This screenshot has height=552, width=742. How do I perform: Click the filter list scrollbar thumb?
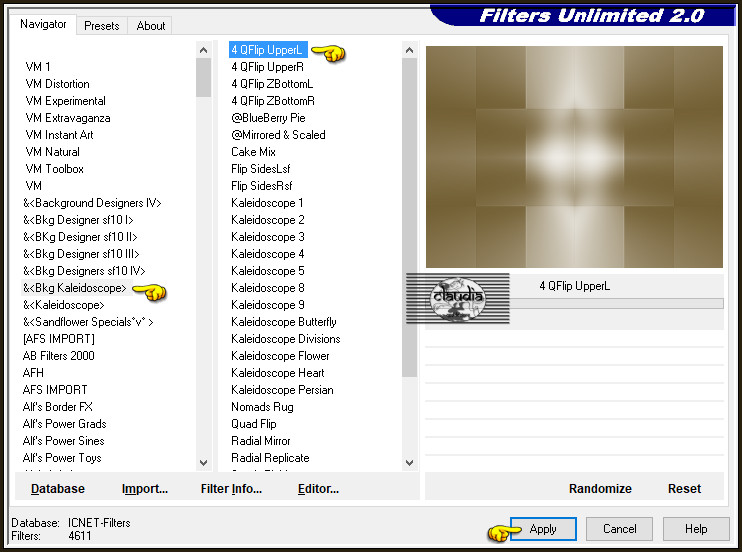pos(409,217)
